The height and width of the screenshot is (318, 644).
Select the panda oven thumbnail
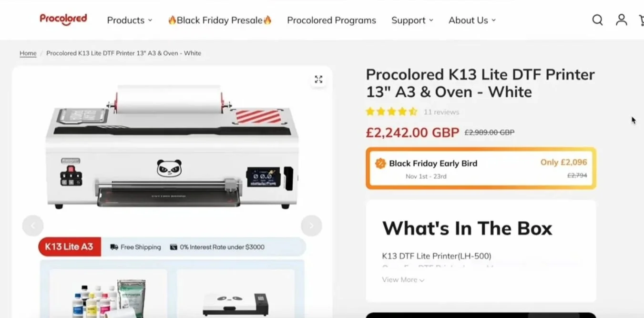(236, 294)
